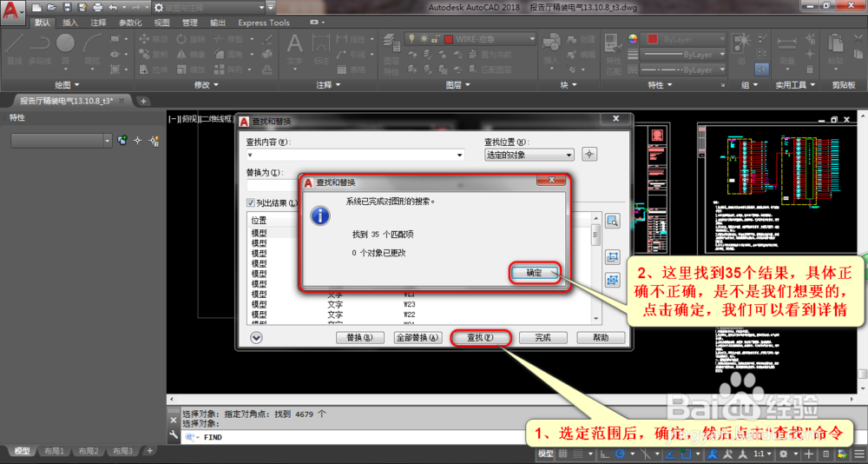Screen dimensions: 868x464
Task: Click the zoom to result icon in Find dialog
Action: click(612, 222)
